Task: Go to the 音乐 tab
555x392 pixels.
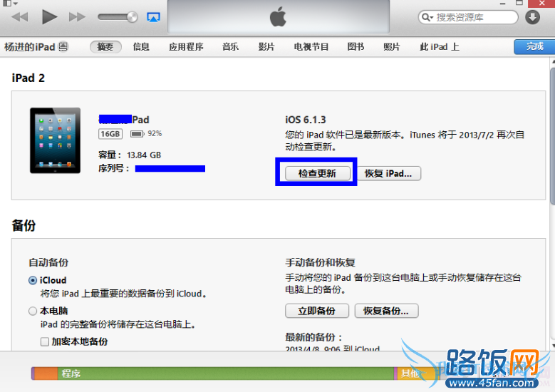Action: coord(230,47)
